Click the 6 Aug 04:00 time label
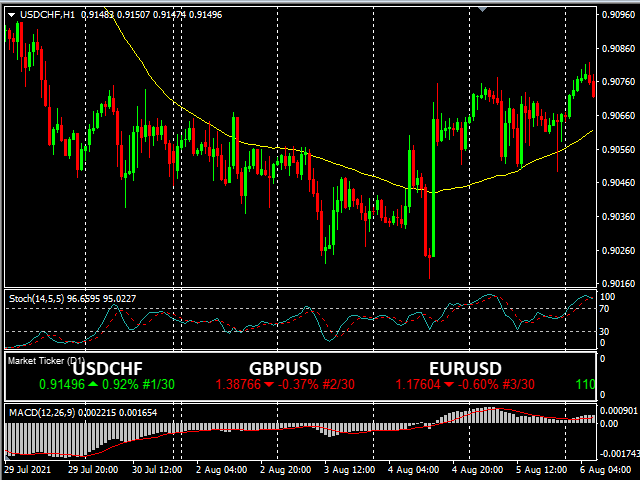The width and height of the screenshot is (640, 480). click(x=606, y=470)
